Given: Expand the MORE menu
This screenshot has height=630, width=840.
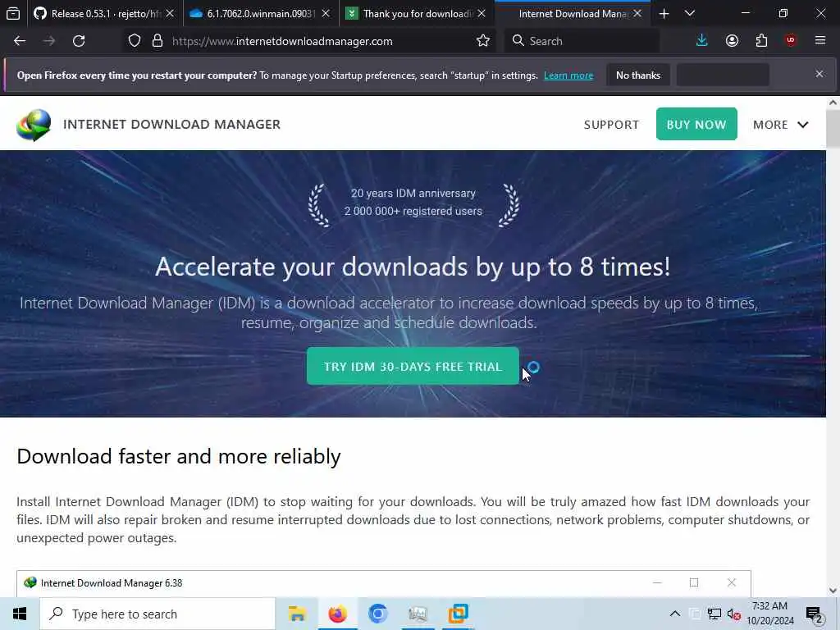Looking at the screenshot, I should point(781,125).
